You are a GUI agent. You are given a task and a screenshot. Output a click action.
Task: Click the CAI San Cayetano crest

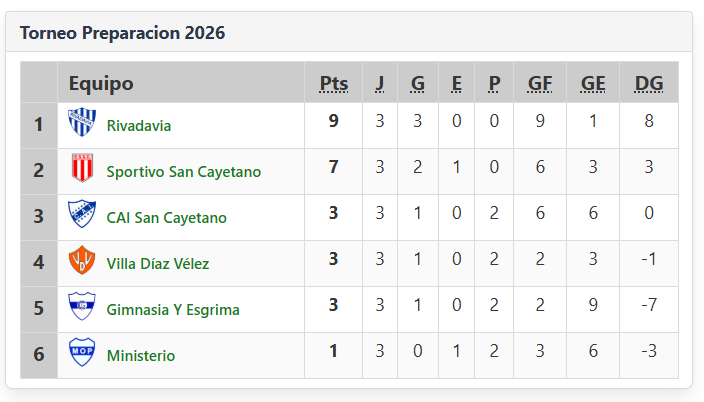tap(80, 215)
